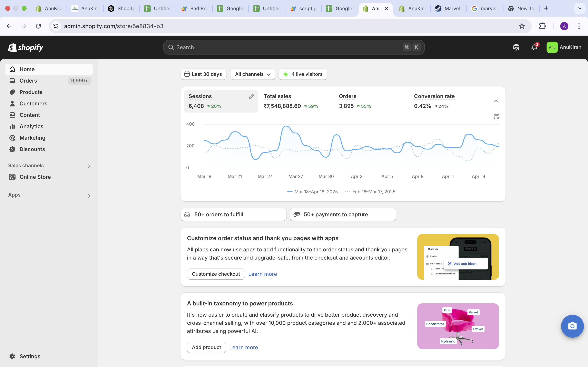Open the view report icon on the chart

click(x=496, y=116)
